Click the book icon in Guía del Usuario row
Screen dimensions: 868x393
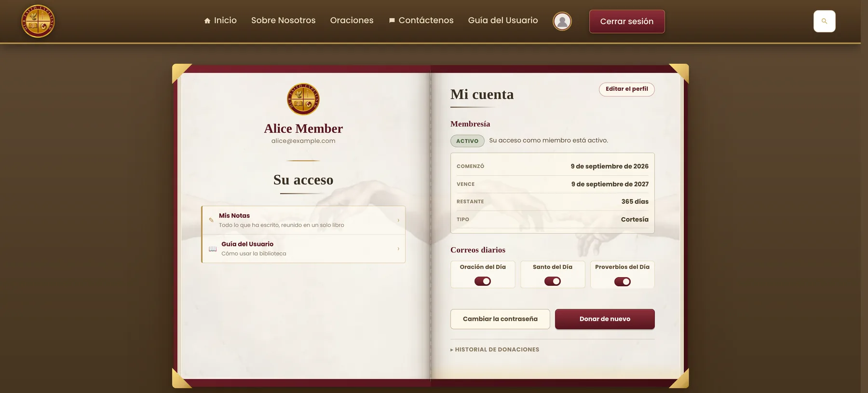coord(213,249)
